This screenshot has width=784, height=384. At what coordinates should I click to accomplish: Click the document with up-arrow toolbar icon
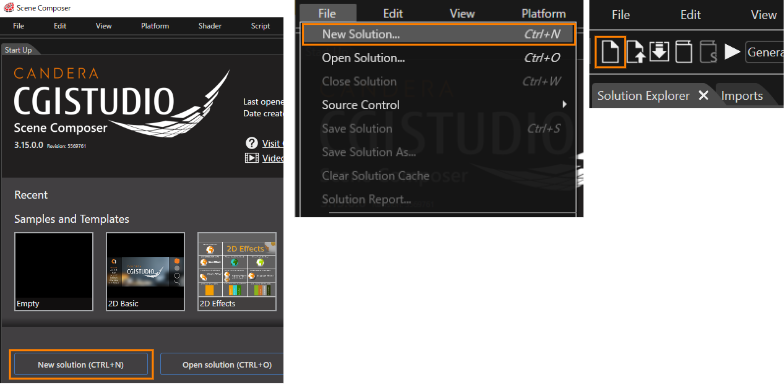[x=636, y=52]
